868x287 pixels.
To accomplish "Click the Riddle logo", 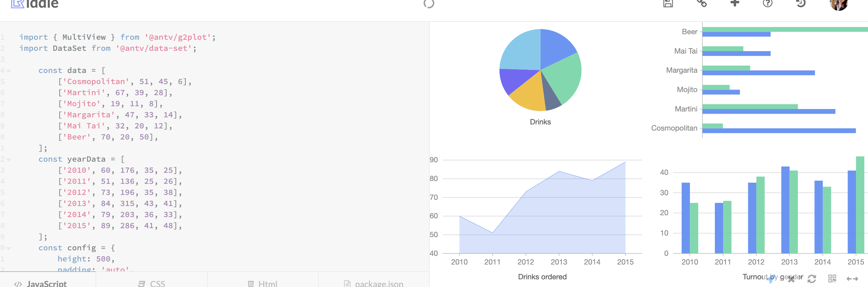I will click(35, 3).
